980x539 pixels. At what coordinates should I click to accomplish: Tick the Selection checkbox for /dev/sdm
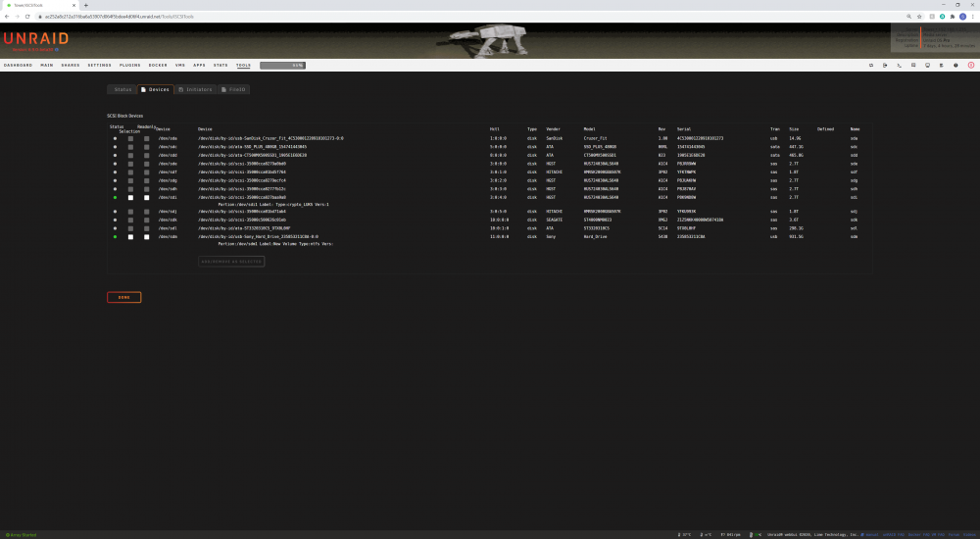point(130,237)
